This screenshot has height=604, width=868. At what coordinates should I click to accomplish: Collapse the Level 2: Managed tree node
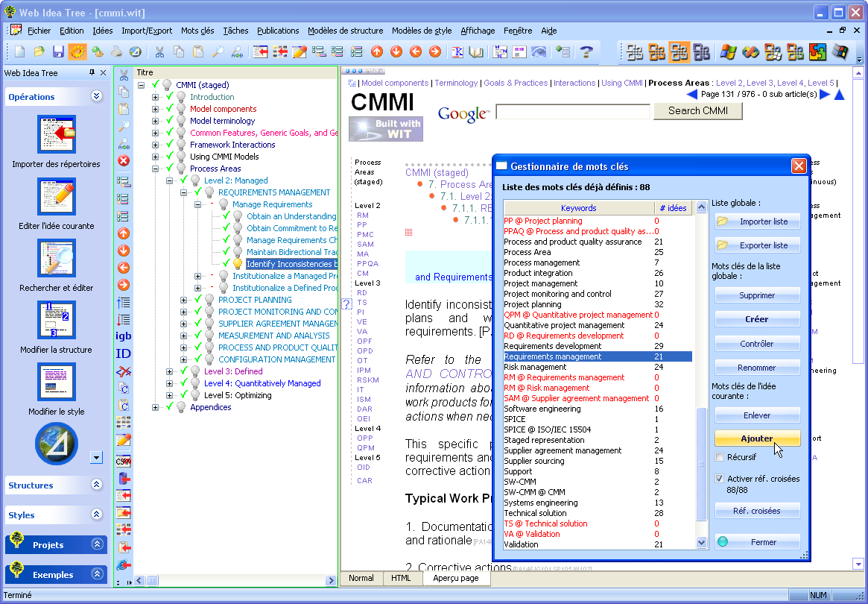171,180
